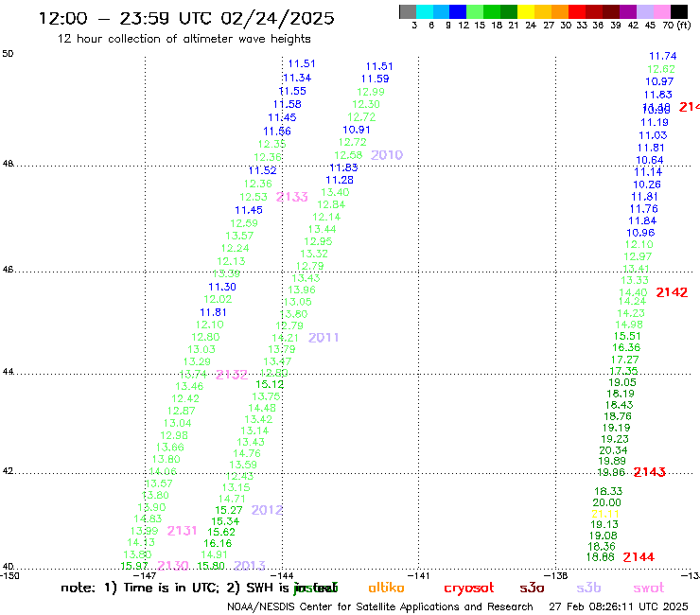The image size is (700, 615).
Task: Click the wave height value '18.86'
Action: coord(601,557)
